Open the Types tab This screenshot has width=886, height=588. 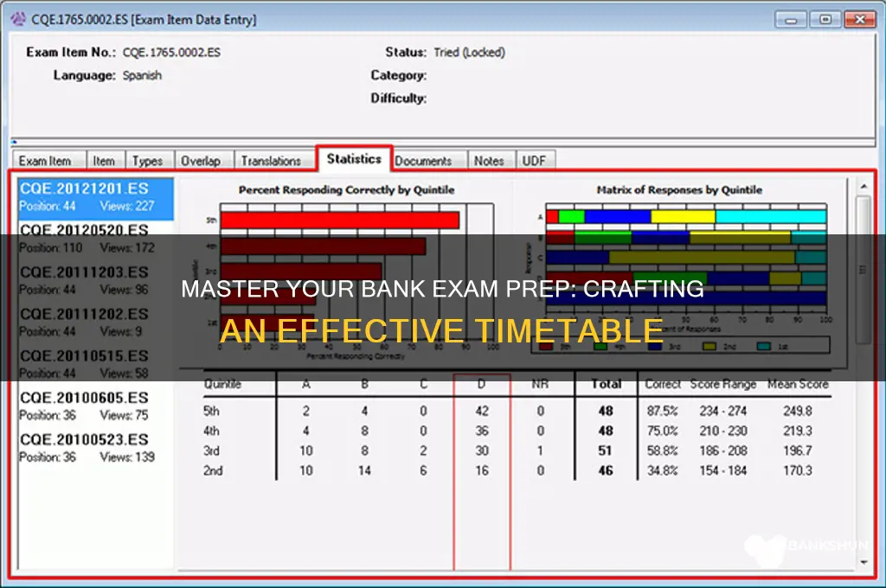coord(149,161)
